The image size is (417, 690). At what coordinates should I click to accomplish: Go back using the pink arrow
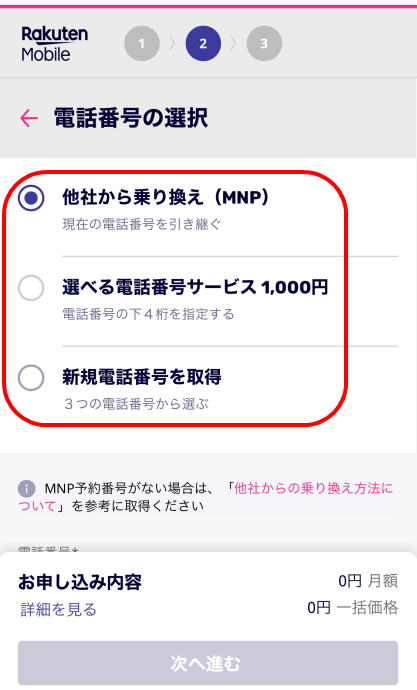29,118
